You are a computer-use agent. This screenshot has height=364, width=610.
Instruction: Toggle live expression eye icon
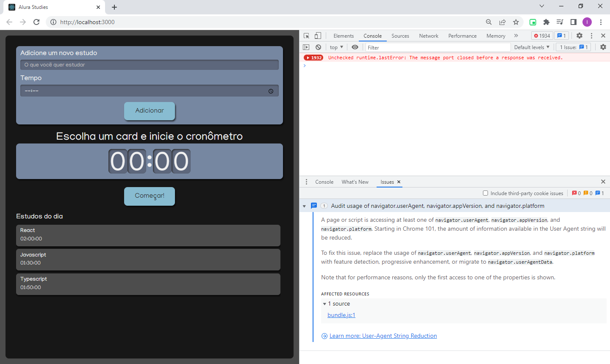point(355,47)
